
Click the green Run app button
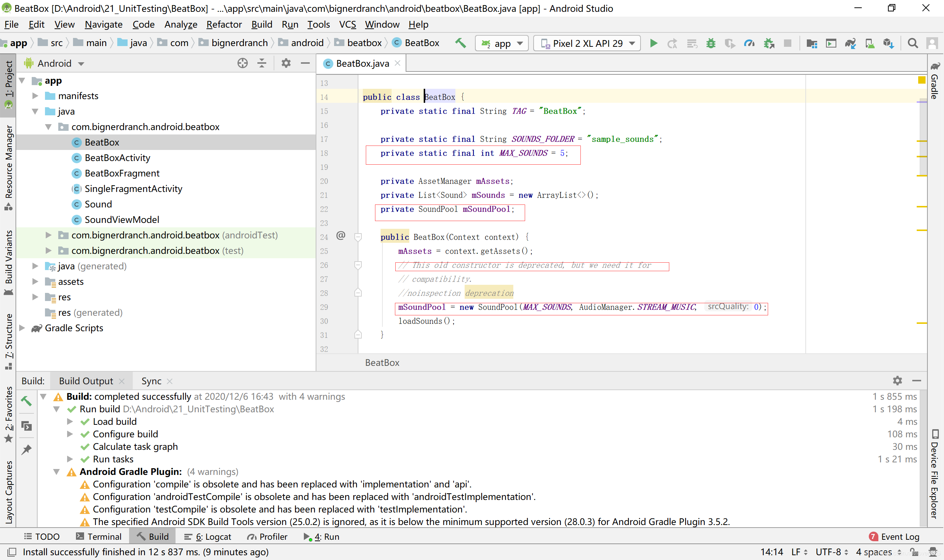pyautogui.click(x=653, y=43)
